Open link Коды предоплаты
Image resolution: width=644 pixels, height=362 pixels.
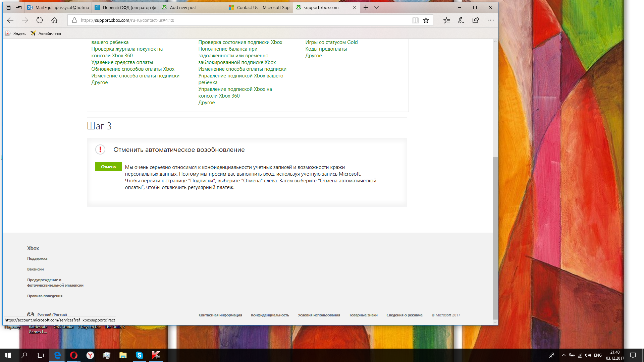tap(326, 49)
